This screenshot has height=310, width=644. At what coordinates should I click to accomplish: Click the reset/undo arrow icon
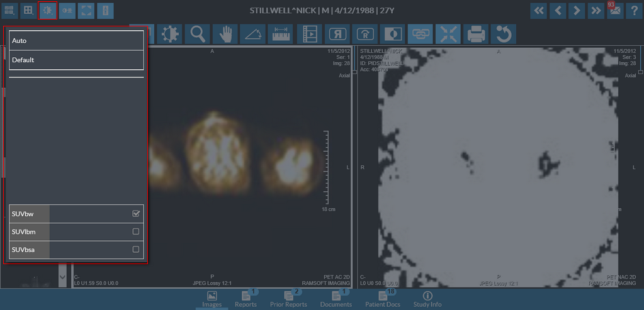(504, 34)
